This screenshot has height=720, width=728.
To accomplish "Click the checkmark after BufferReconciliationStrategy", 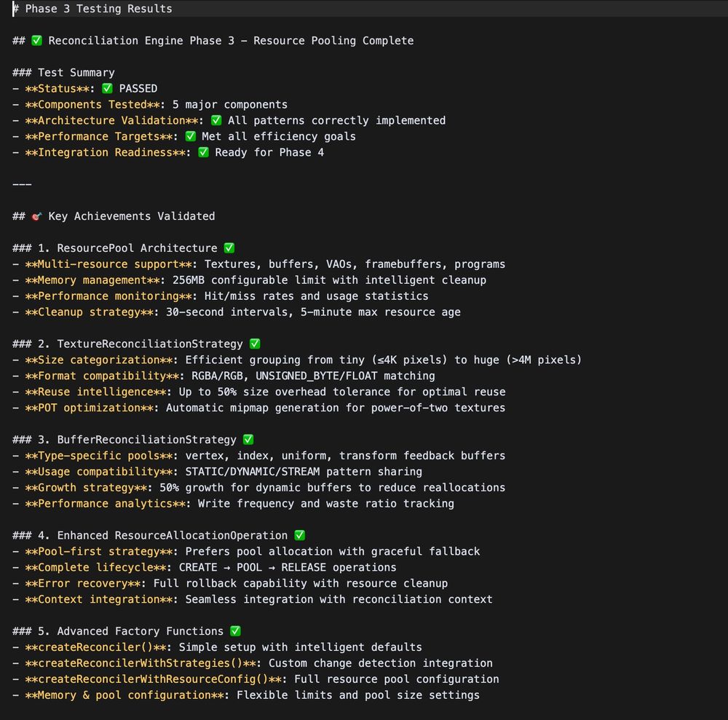I will click(248, 440).
